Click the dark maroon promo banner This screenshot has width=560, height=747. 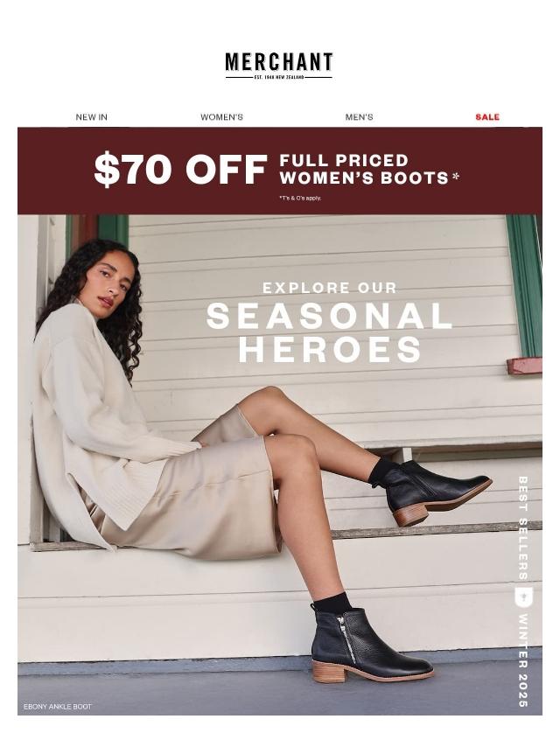[280, 171]
